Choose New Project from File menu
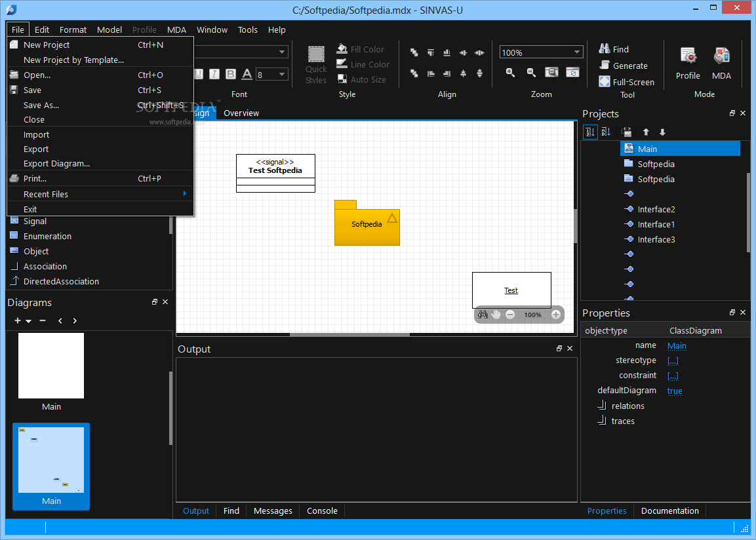The image size is (756, 540). [100, 45]
